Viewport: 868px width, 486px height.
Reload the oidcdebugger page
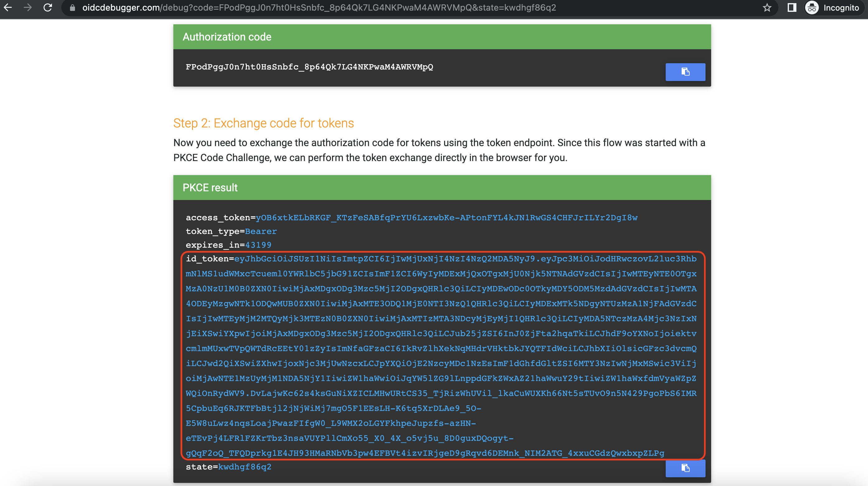point(48,7)
